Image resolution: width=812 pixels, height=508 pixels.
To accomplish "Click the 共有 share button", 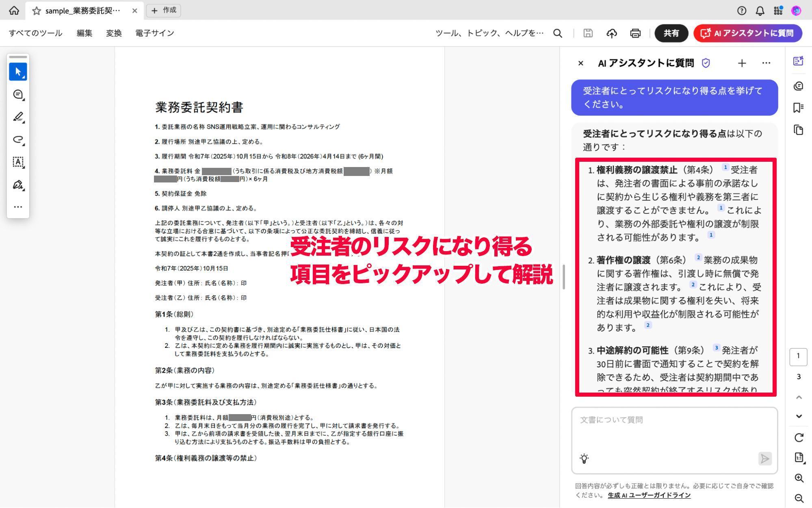I will pos(671,33).
